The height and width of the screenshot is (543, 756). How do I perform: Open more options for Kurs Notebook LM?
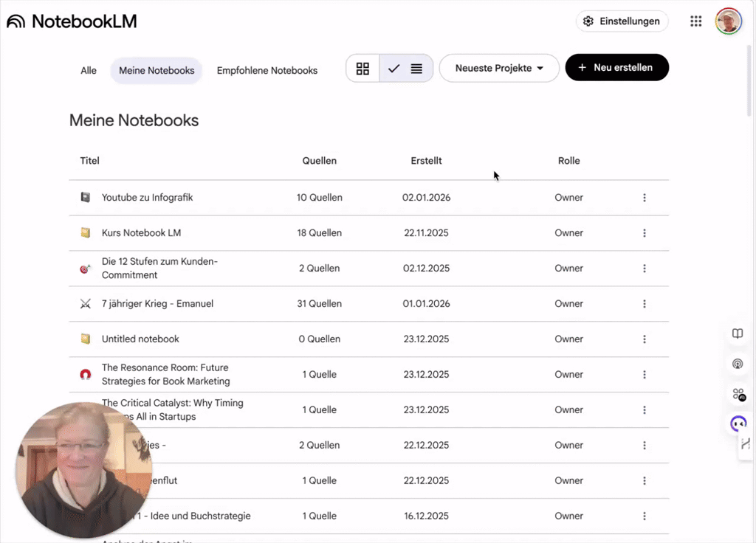(x=644, y=232)
